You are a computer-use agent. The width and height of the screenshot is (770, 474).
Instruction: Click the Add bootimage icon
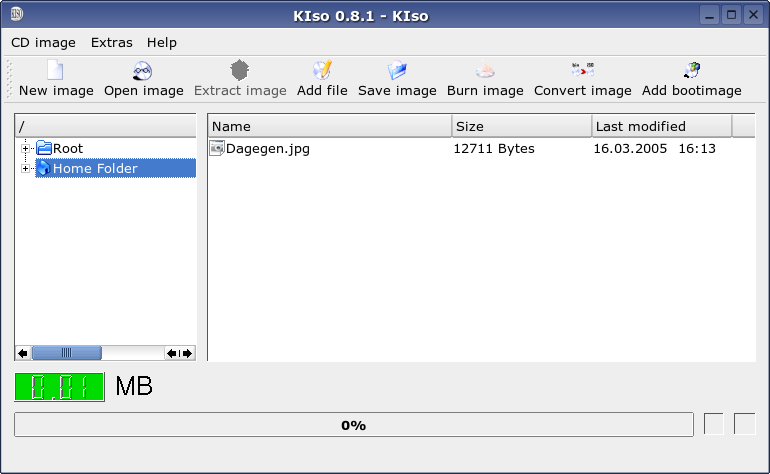point(691,70)
